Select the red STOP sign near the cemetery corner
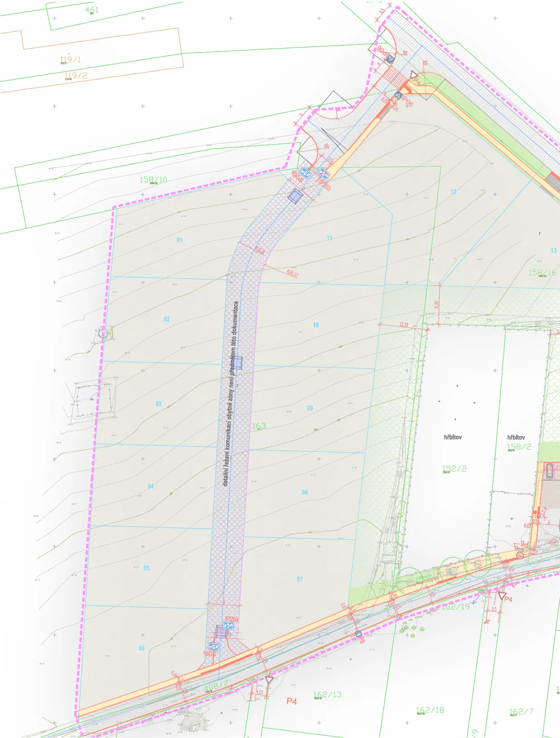Image resolution: width=560 pixels, height=738 pixels. coord(533,551)
